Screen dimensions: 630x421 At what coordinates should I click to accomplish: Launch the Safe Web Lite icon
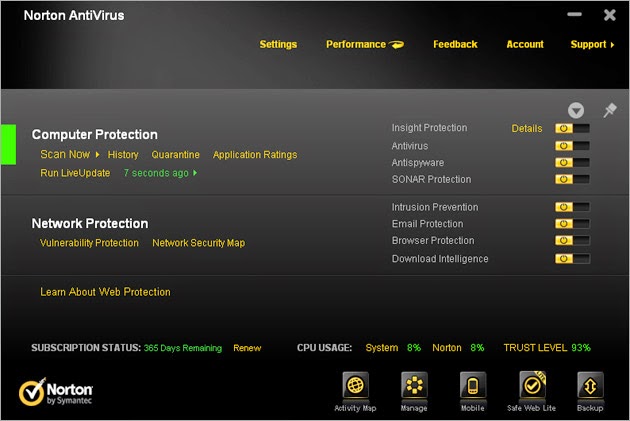click(x=532, y=386)
